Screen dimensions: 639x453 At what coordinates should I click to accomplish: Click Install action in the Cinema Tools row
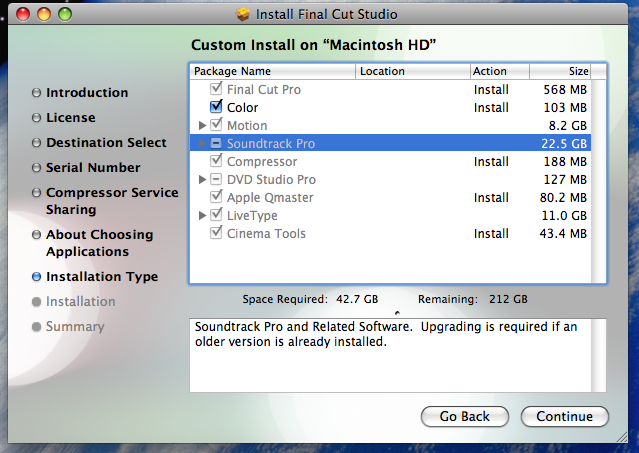(x=491, y=233)
